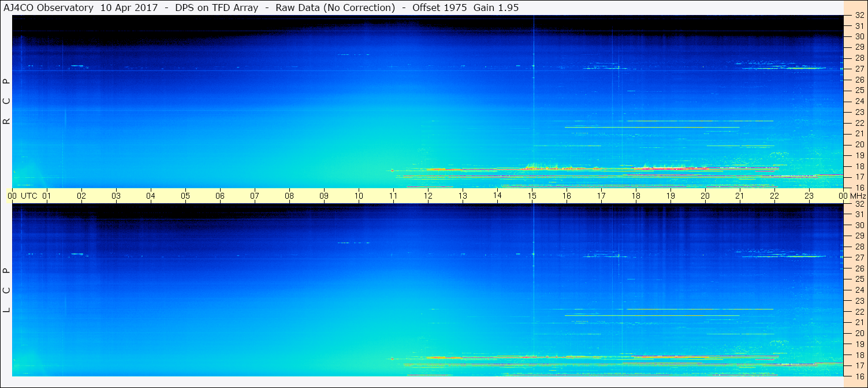This screenshot has width=868, height=388.
Task: Click the Offset 1975 text in header
Action: click(x=442, y=8)
